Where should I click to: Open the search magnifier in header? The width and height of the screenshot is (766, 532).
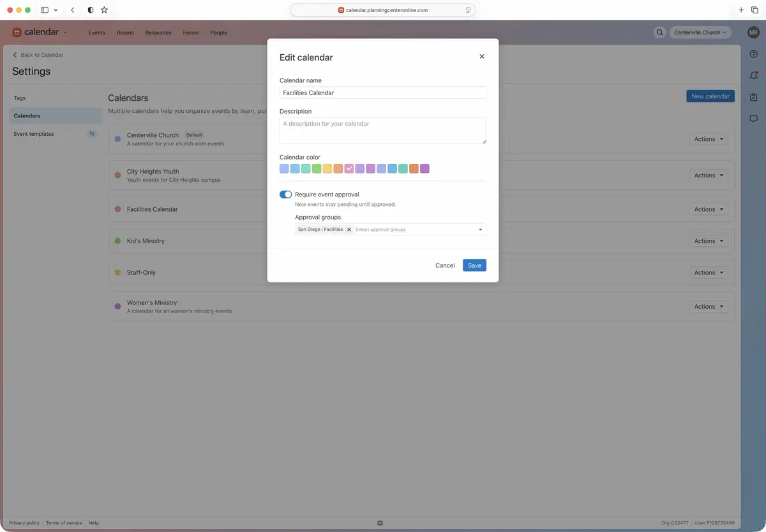659,33
